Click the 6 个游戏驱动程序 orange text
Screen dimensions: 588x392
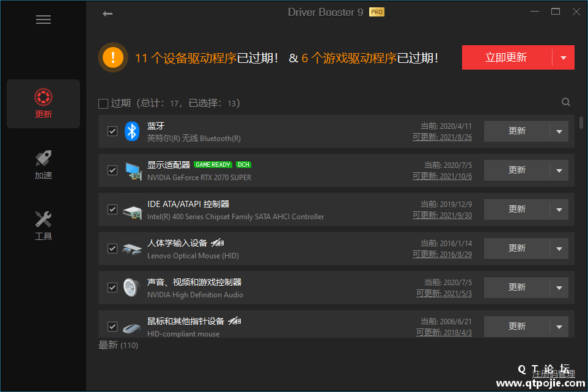click(x=349, y=58)
